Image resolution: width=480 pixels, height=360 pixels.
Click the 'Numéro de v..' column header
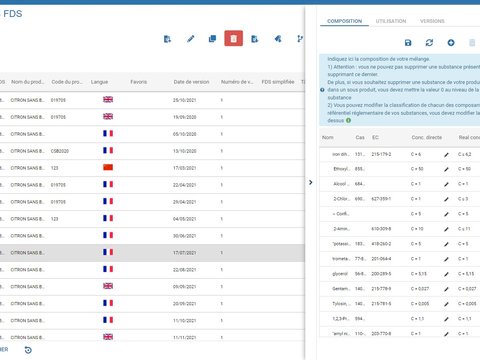click(237, 82)
